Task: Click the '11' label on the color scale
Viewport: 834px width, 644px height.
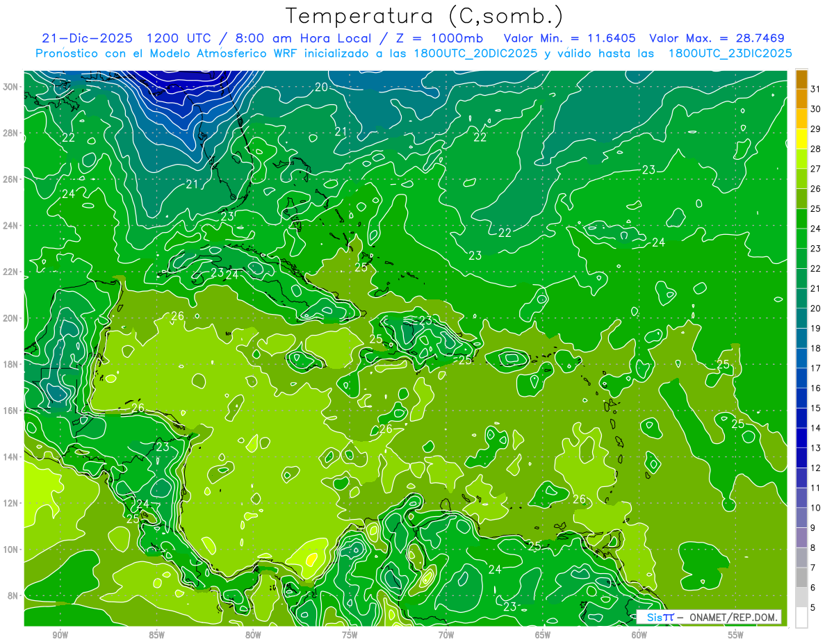Action: [816, 488]
